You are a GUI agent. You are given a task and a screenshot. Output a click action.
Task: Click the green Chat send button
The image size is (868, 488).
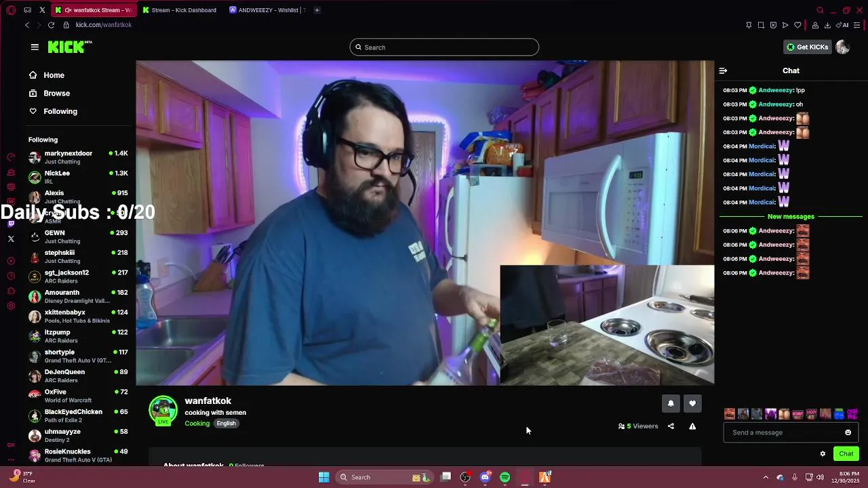tap(846, 453)
